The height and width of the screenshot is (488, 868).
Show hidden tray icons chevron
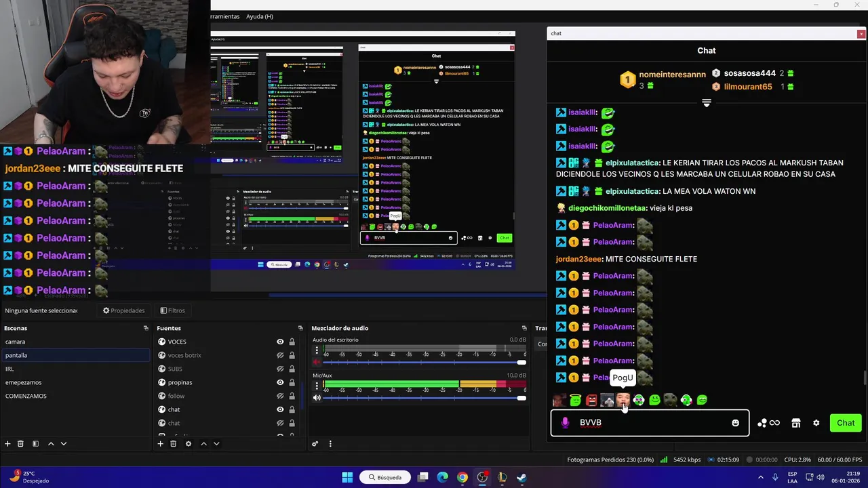760,477
